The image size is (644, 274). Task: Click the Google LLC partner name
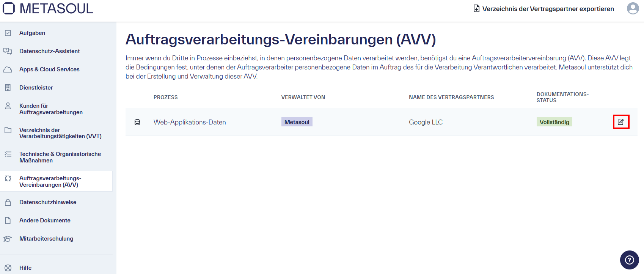point(426,122)
